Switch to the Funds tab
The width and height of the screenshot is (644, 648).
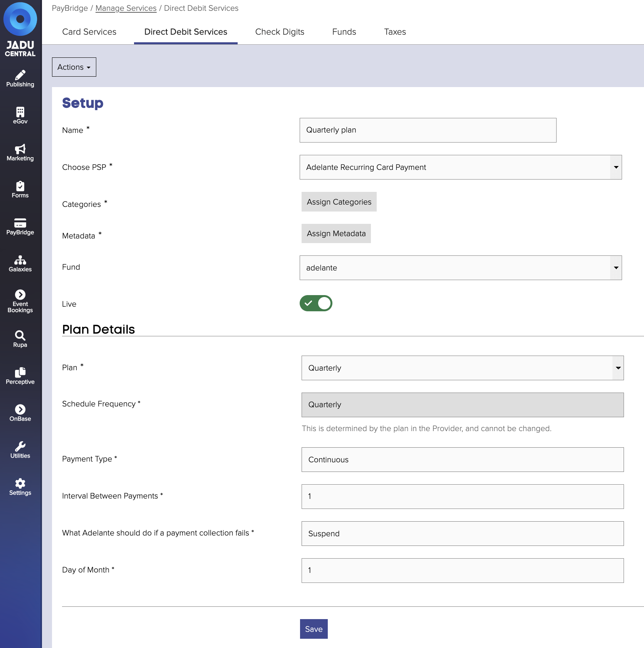pyautogui.click(x=344, y=32)
